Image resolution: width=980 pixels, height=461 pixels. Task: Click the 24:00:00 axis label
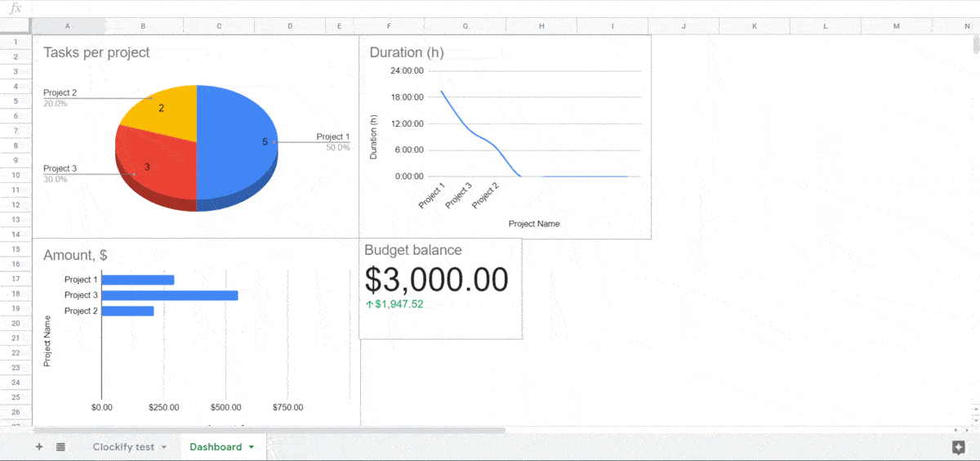pyautogui.click(x=408, y=71)
